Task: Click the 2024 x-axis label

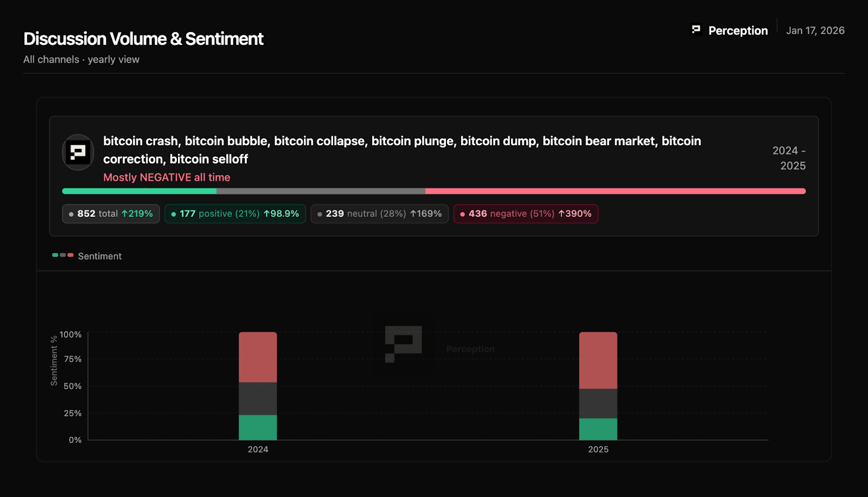Action: tap(258, 449)
